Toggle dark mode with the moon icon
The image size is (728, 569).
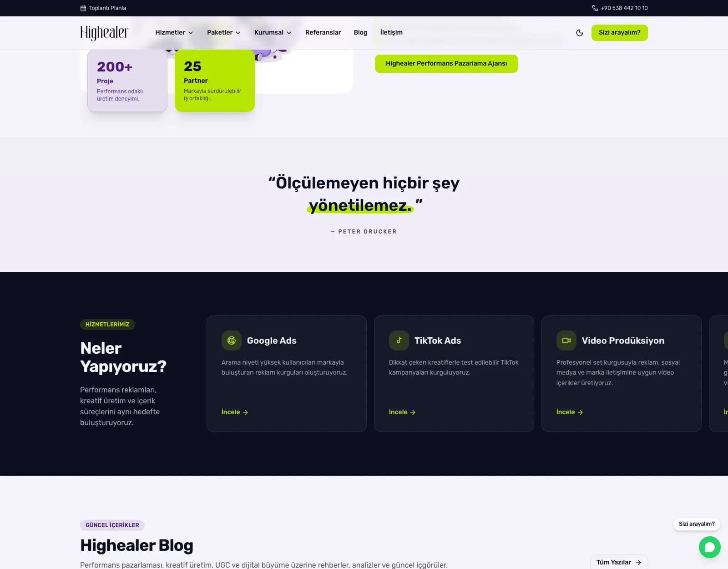[579, 33]
